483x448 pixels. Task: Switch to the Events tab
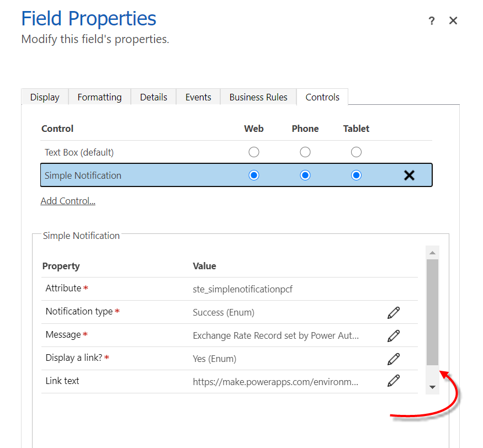198,97
